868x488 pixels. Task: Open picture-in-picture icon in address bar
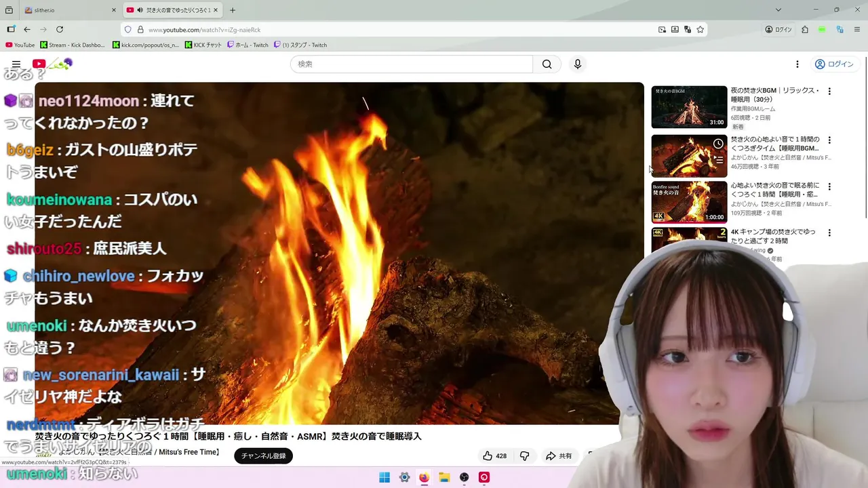(x=662, y=29)
